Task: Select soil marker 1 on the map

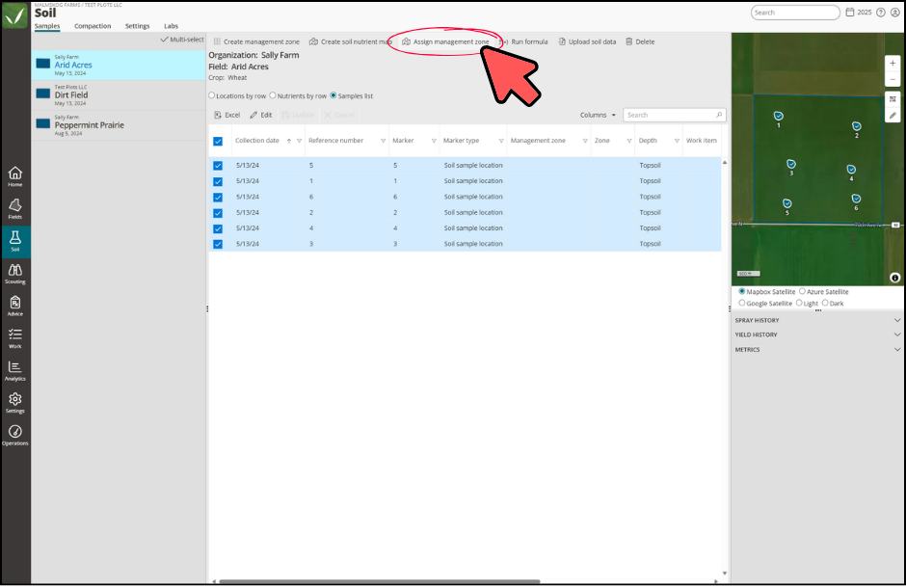Action: click(779, 117)
